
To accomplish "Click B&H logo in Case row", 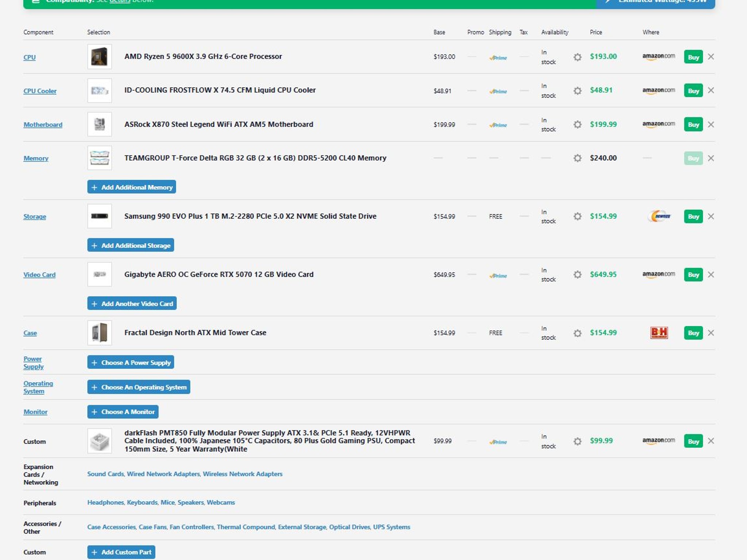I will 659,332.
